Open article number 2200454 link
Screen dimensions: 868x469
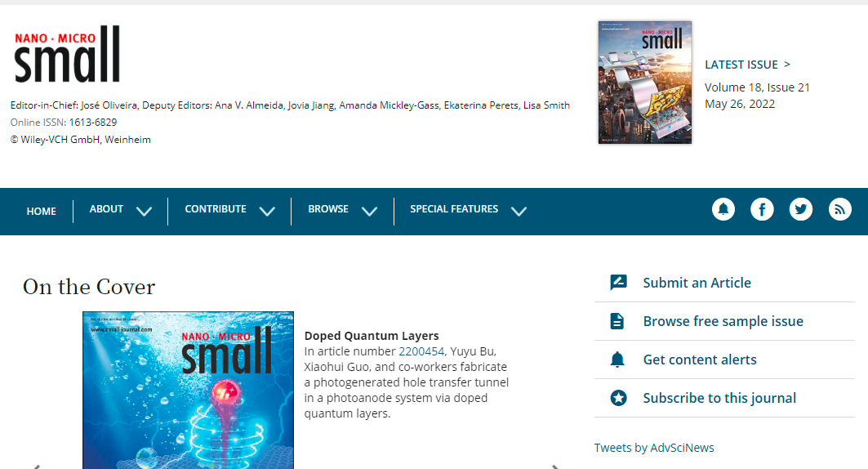[421, 351]
